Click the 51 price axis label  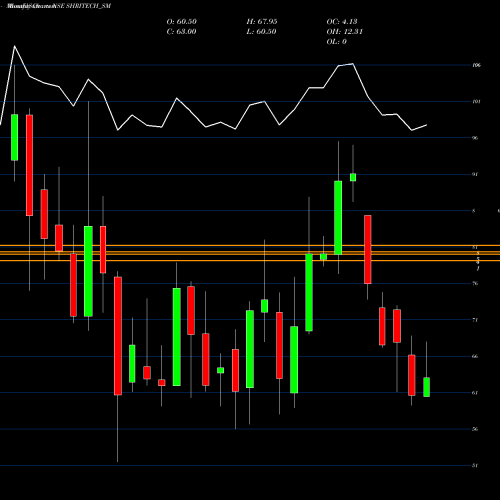tap(475, 465)
